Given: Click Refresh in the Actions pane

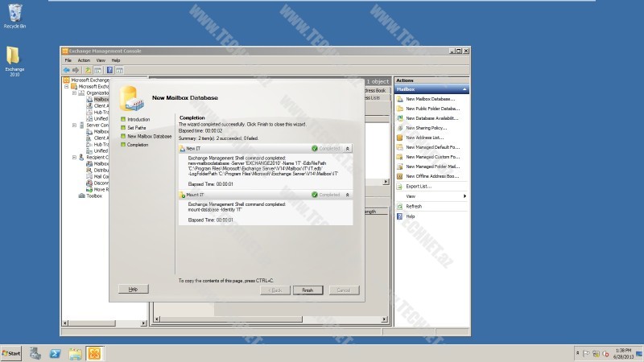Looking at the screenshot, I should (x=413, y=206).
